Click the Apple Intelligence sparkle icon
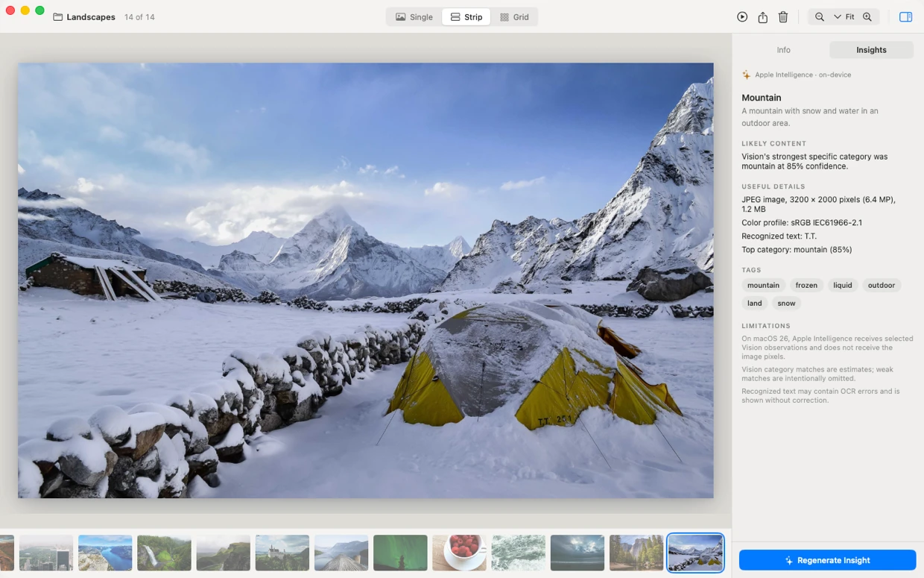This screenshot has height=578, width=924. click(x=747, y=75)
